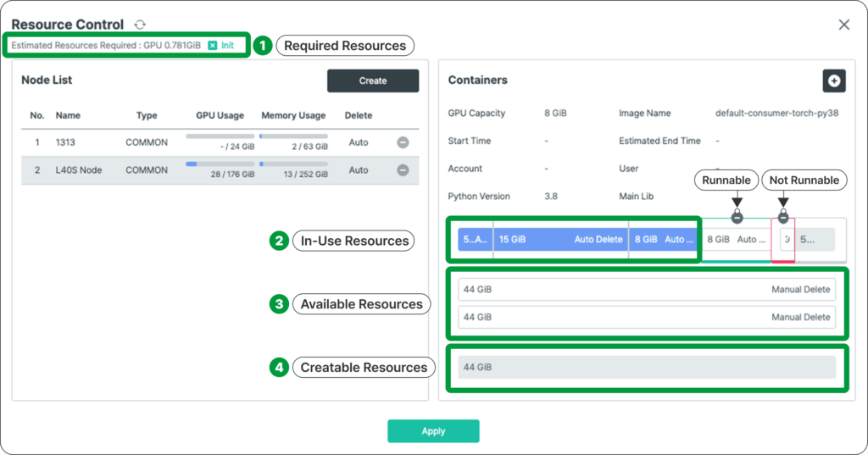Viewport: 868px width, 455px height.
Task: Click minus icon under the Runnable label
Action: click(x=737, y=218)
